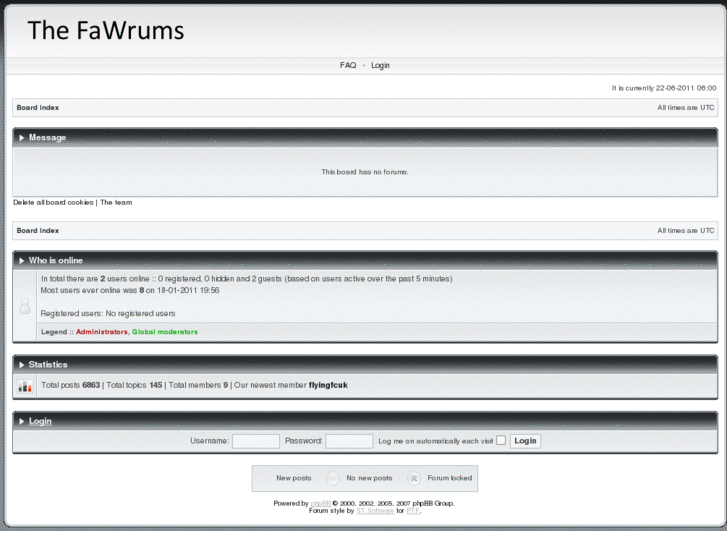Select the statistics bar chart icon

[25, 386]
